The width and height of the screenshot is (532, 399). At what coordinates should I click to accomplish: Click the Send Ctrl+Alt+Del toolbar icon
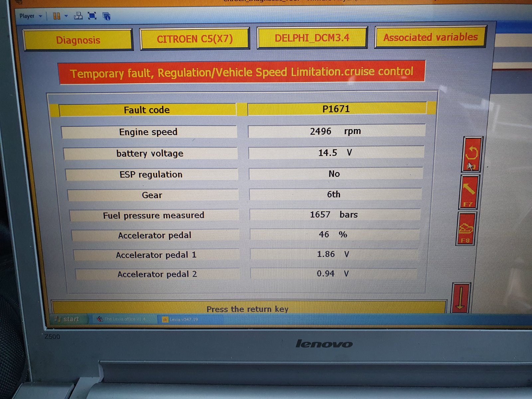tap(78, 16)
